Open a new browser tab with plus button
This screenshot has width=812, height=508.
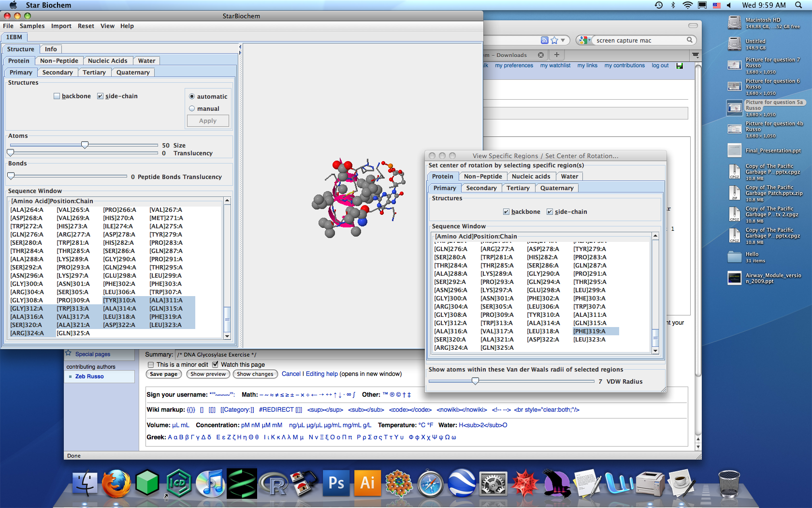click(x=557, y=55)
